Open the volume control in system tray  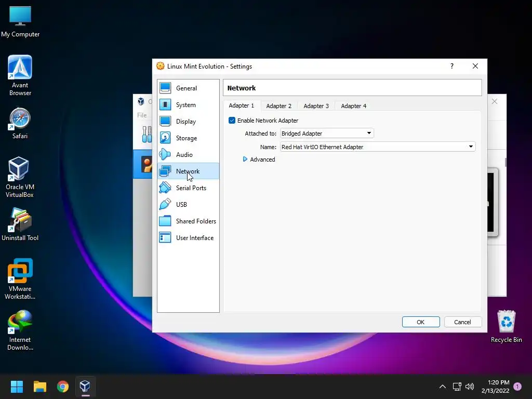tap(470, 387)
